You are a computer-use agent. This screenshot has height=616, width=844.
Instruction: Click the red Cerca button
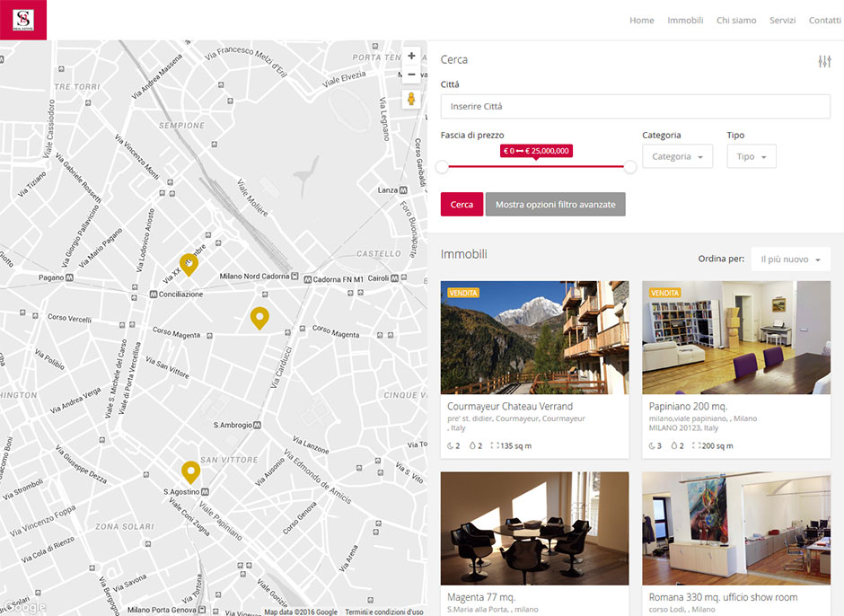point(462,204)
